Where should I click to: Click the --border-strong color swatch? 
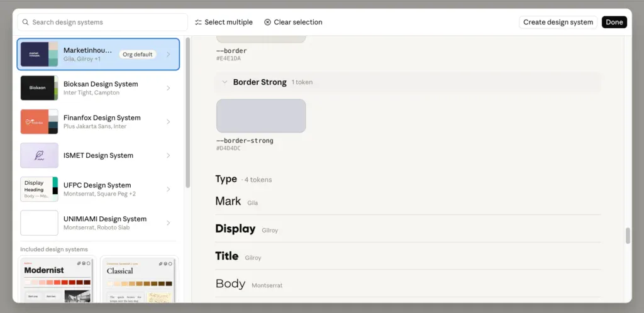click(x=261, y=116)
